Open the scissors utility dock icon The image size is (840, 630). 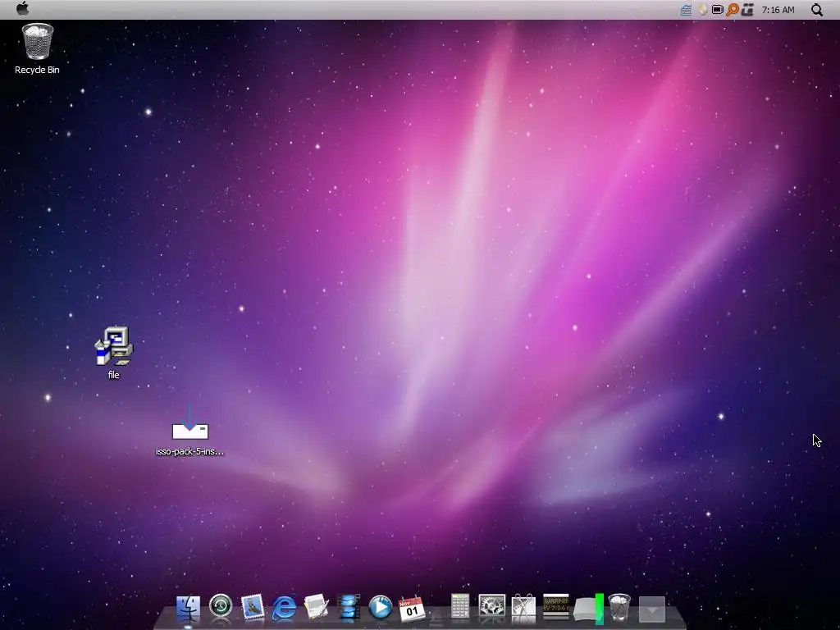523,608
